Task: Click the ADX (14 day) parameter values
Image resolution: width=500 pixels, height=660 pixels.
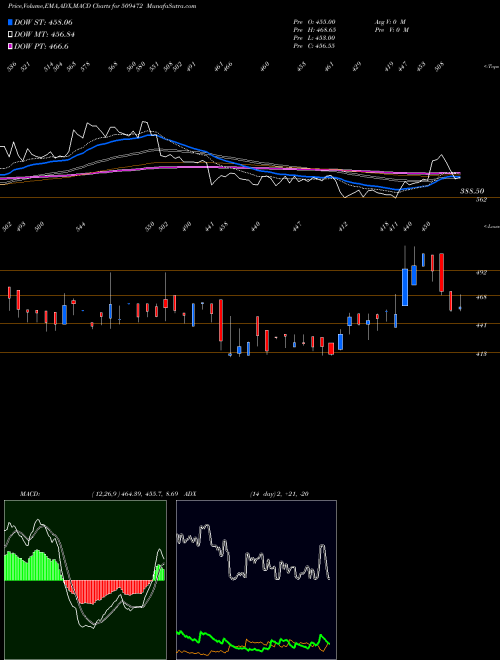Action: tap(279, 494)
